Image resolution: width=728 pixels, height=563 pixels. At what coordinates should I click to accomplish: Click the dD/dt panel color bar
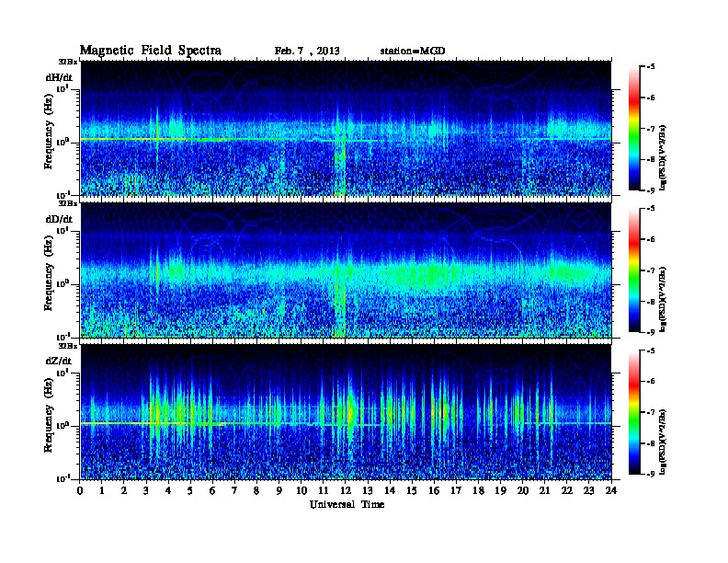click(634, 270)
